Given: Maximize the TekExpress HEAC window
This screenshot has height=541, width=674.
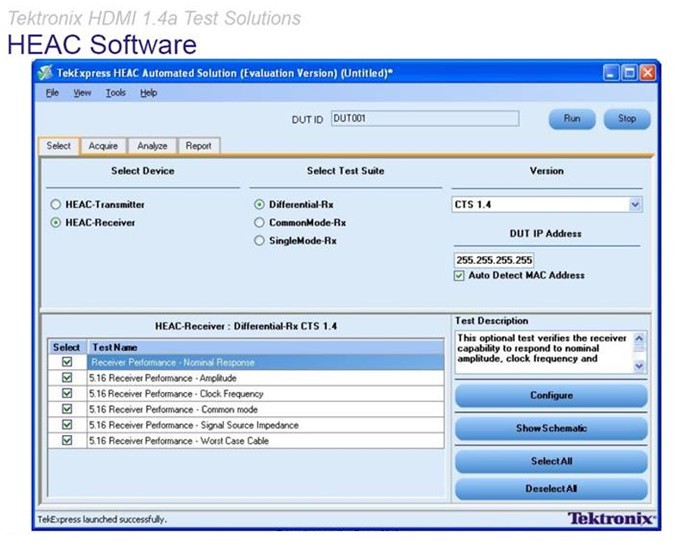Looking at the screenshot, I should click(629, 73).
